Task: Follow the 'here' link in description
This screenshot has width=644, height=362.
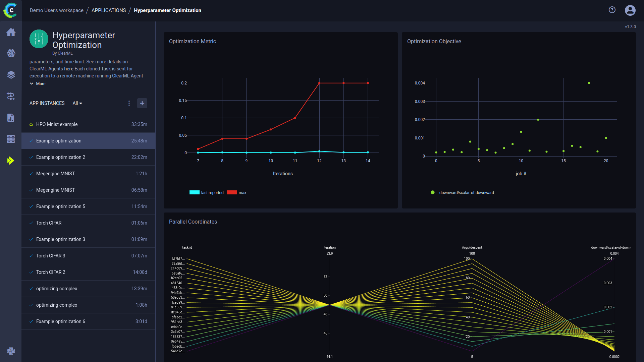Action: point(69,69)
